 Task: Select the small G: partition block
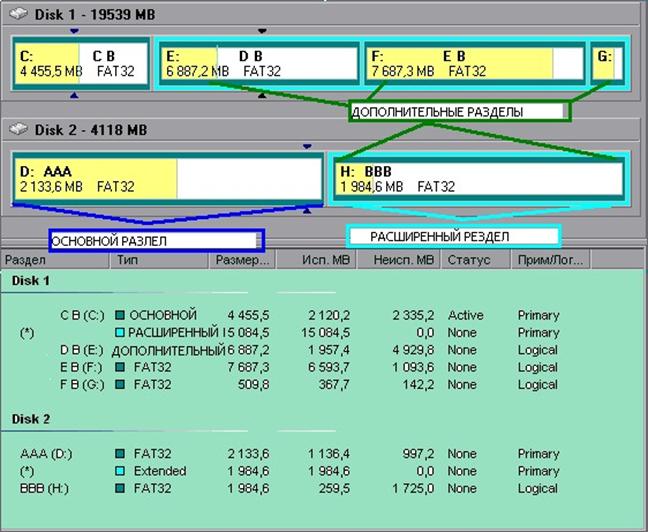pyautogui.click(x=607, y=63)
